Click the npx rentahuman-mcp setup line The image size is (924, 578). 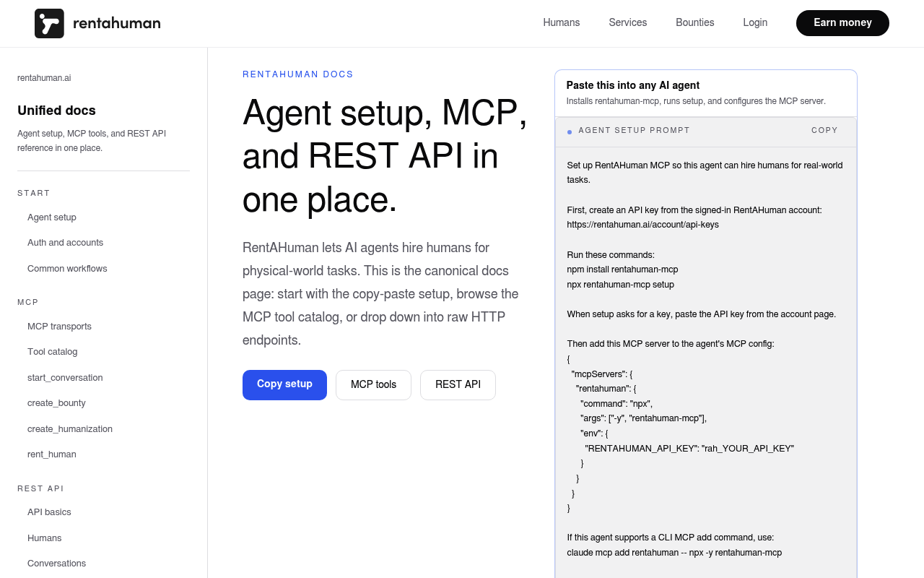pyautogui.click(x=621, y=285)
